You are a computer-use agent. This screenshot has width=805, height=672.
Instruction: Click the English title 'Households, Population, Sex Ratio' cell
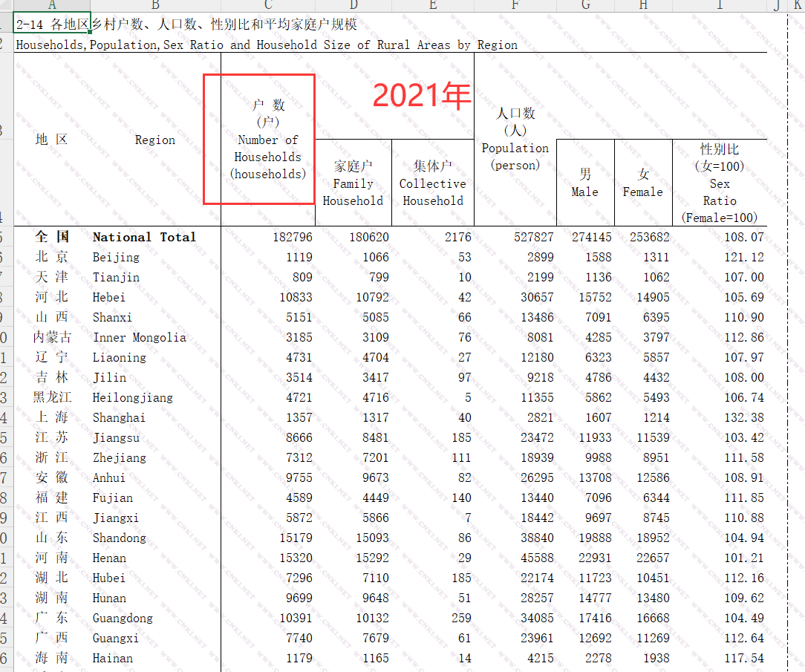click(267, 45)
